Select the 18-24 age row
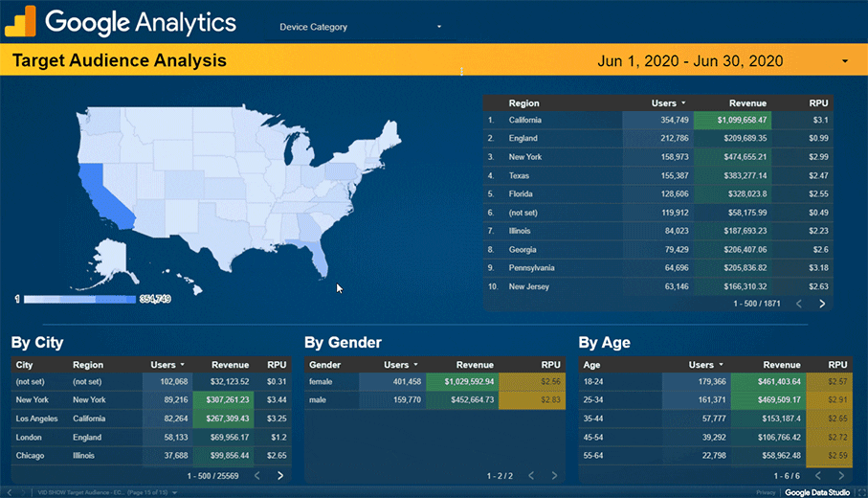868x498 pixels. coord(716,382)
